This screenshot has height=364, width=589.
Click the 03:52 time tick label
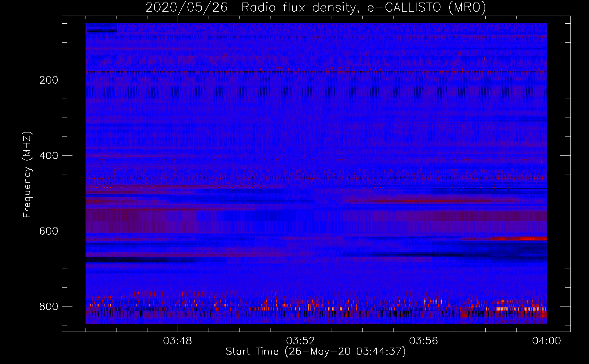[301, 341]
